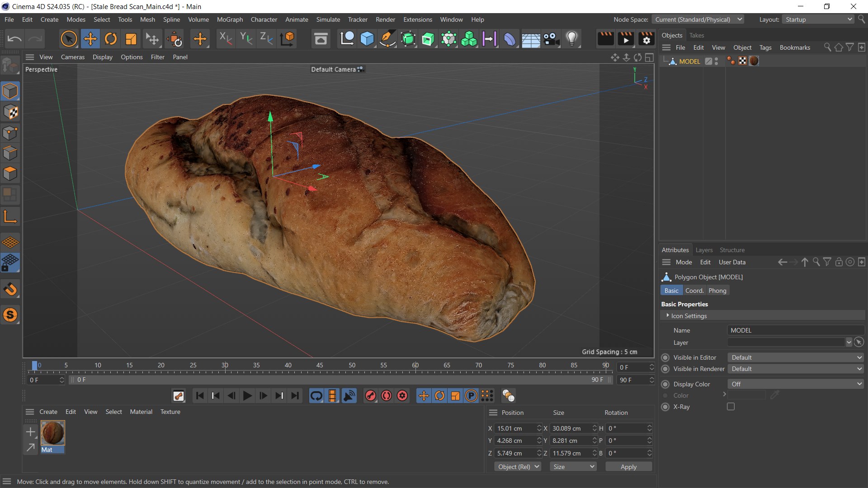
Task: Switch to Polygons mode in left palette
Action: point(10,174)
